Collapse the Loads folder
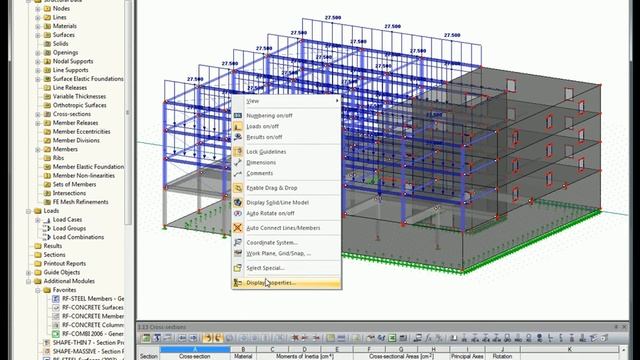The height and width of the screenshot is (360, 640). pyautogui.click(x=29, y=211)
